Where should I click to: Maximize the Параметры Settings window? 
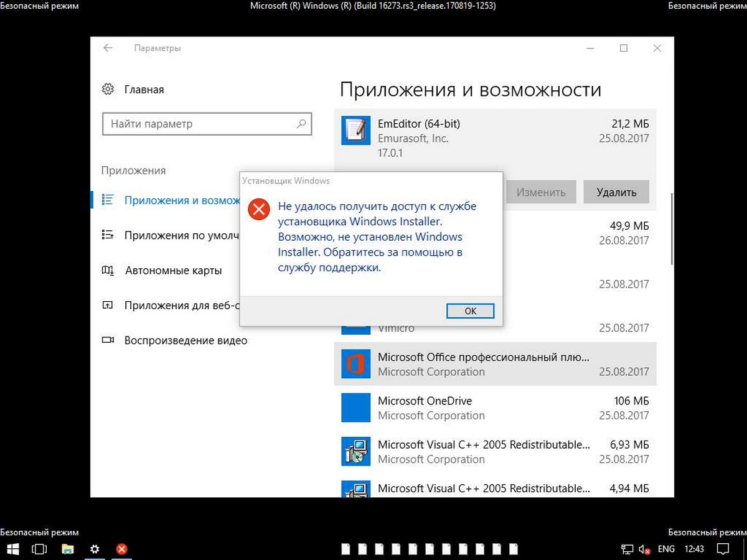click(624, 48)
